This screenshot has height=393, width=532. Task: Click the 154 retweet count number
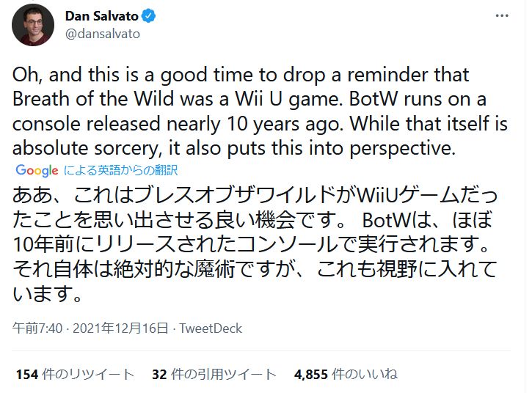pyautogui.click(x=26, y=374)
